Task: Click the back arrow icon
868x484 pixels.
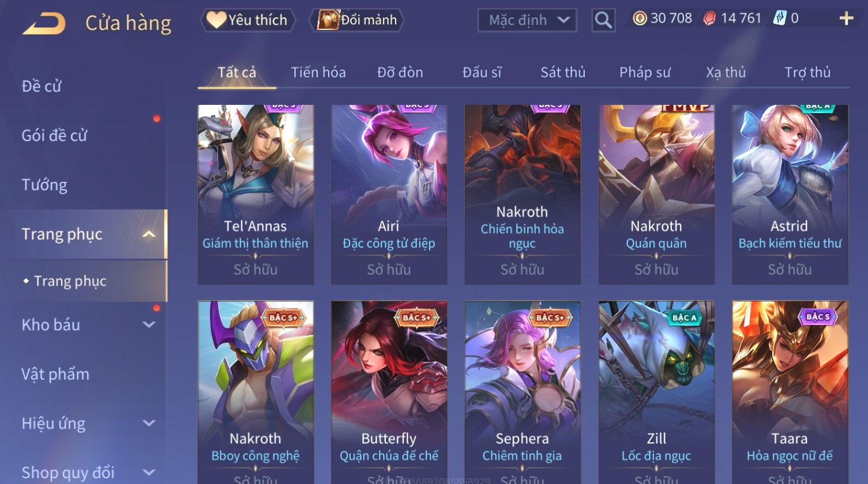Action: coord(44,24)
